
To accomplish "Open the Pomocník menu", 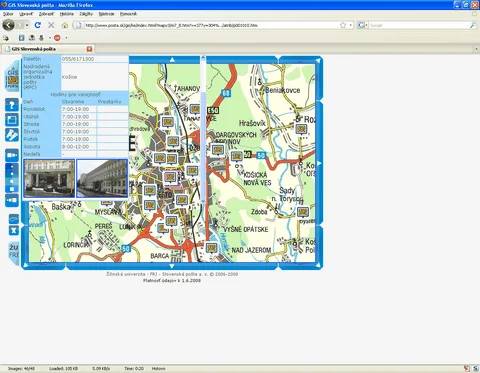I will [128, 14].
